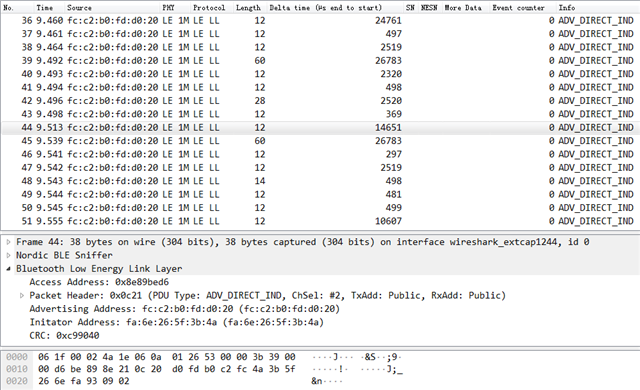The image size is (640, 390).
Task: Select packet number 47 at time 9.542
Action: click(x=320, y=168)
